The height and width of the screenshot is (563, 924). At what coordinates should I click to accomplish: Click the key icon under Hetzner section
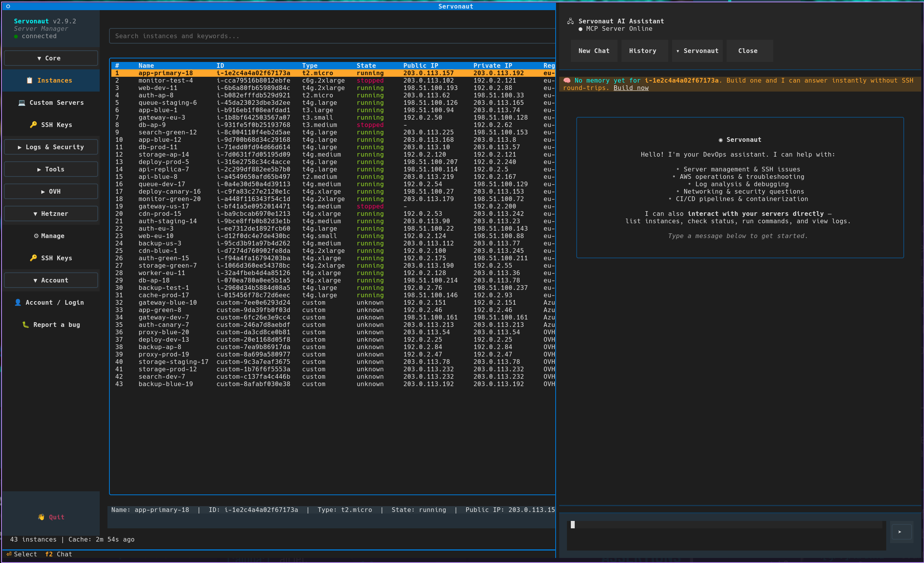point(33,258)
